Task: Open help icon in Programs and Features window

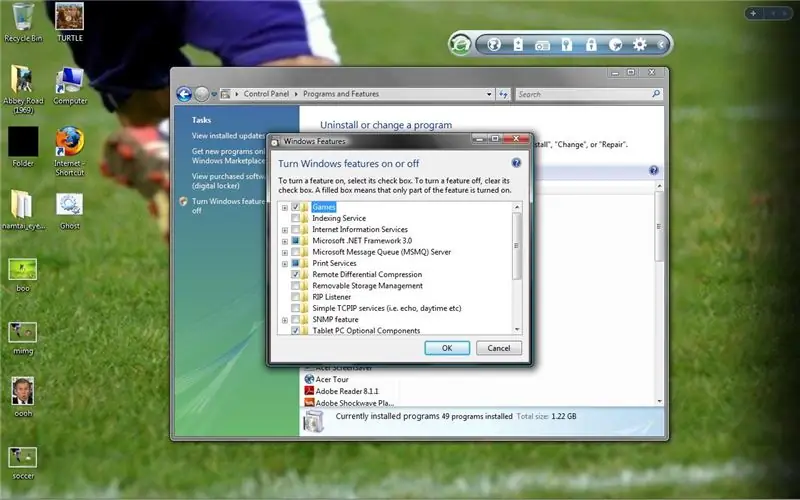Action: [654, 170]
